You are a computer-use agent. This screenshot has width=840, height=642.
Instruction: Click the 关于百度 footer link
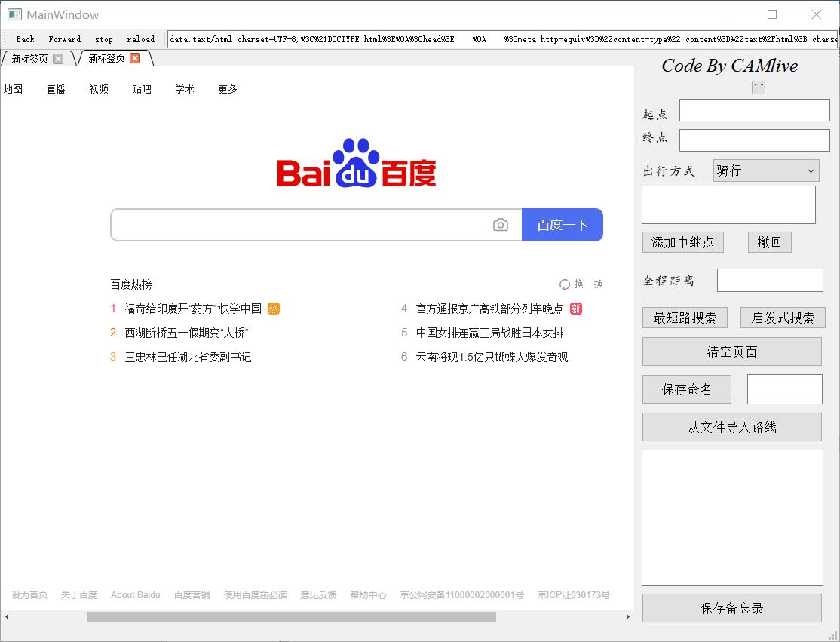pyautogui.click(x=78, y=594)
